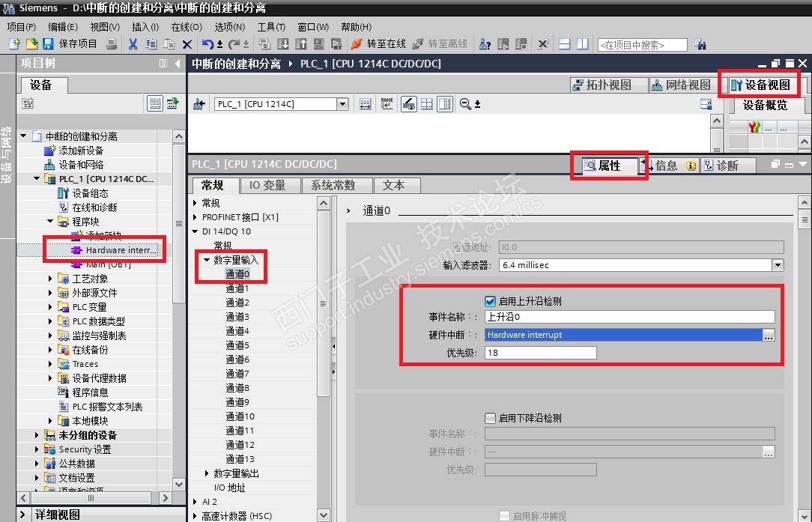This screenshot has height=522, width=812.
Task: Click the vertical split editor icon
Action: (583, 44)
